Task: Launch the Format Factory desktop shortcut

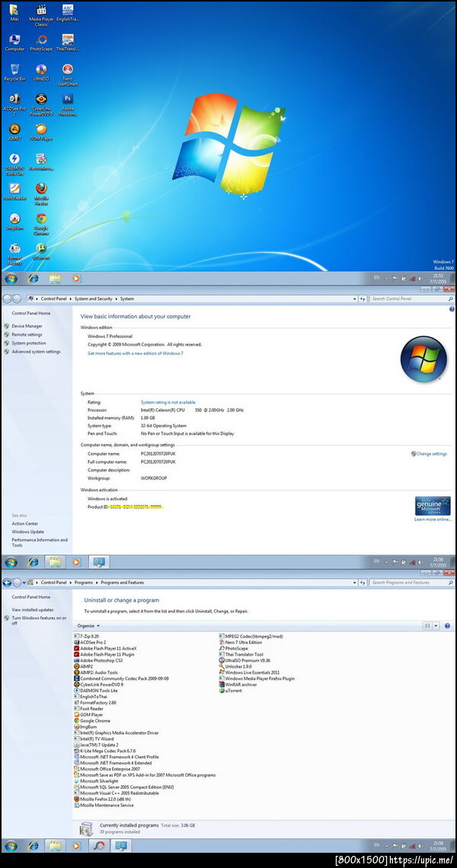Action: point(14,254)
